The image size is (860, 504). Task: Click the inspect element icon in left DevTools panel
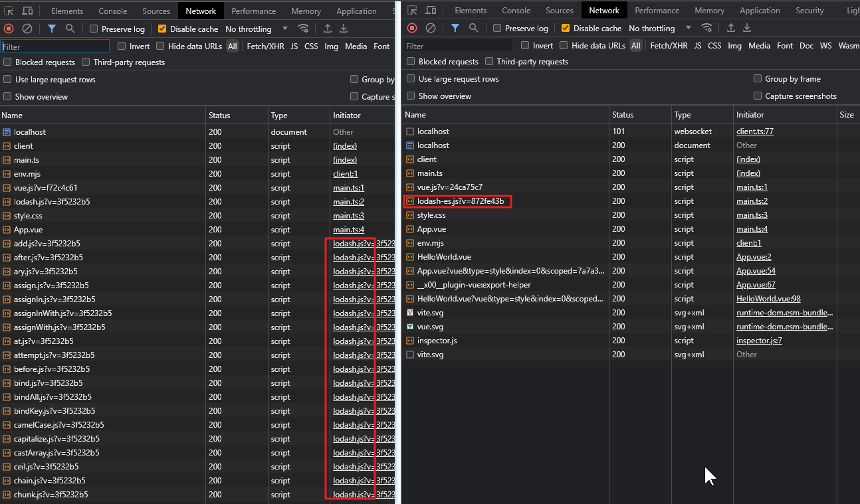coord(9,11)
